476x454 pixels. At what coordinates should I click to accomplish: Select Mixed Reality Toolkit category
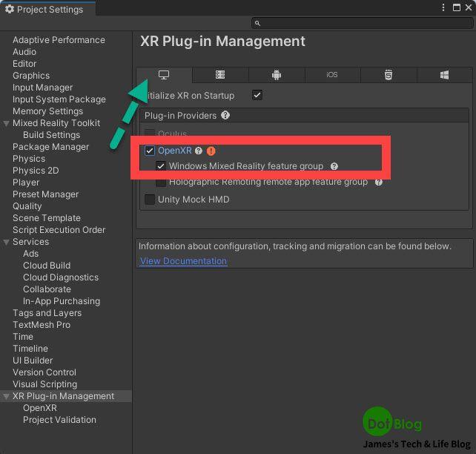click(56, 123)
